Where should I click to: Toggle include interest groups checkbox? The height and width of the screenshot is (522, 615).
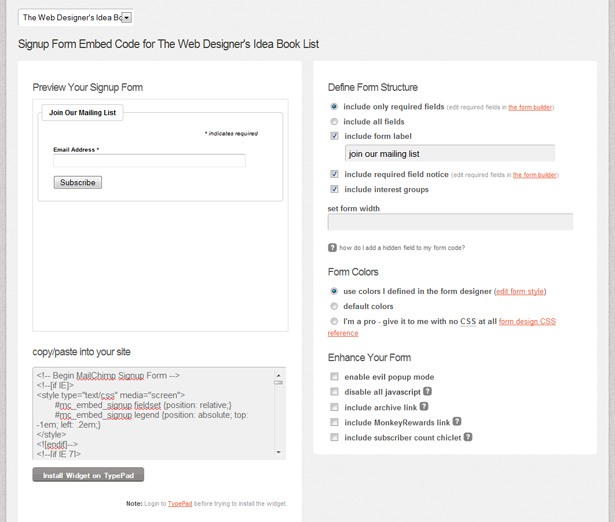click(334, 189)
